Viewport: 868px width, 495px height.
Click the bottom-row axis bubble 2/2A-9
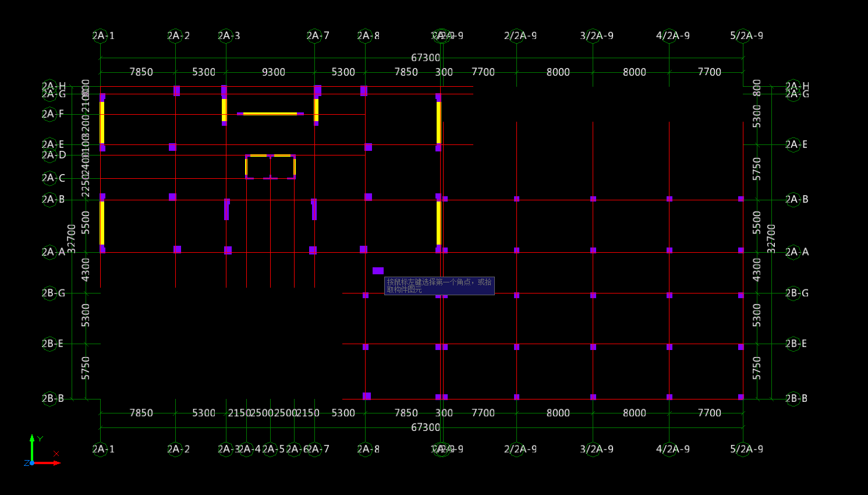[520, 449]
